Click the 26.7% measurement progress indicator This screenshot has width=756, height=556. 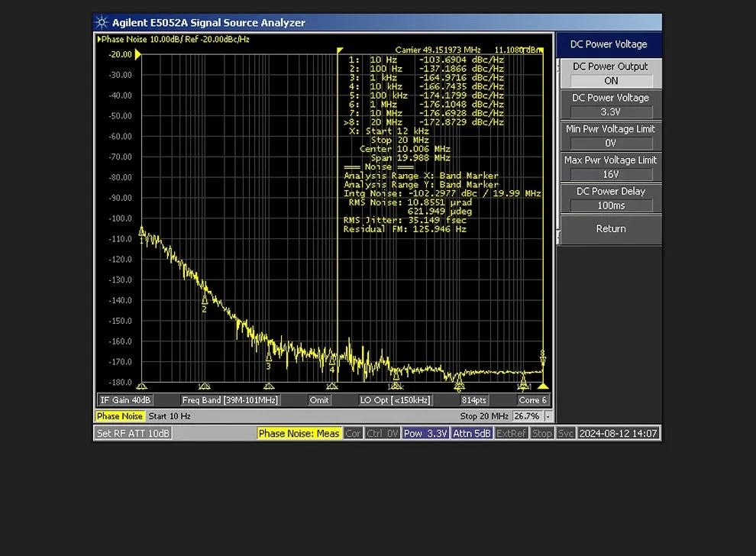526,416
